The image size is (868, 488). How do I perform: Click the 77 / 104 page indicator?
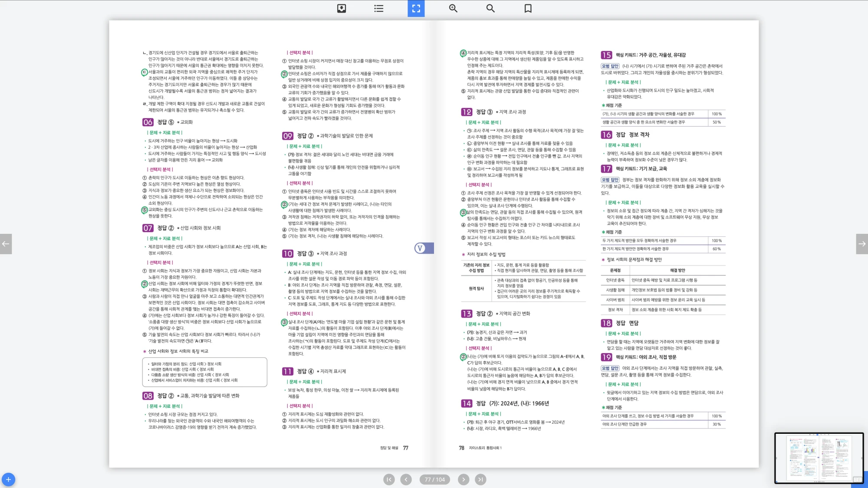434,479
